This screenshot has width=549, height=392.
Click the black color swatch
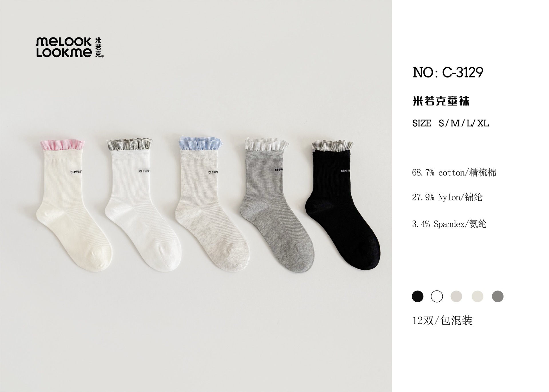click(417, 296)
